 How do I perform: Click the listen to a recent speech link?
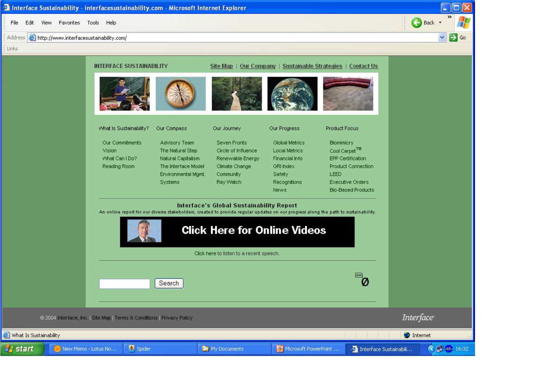(x=237, y=253)
